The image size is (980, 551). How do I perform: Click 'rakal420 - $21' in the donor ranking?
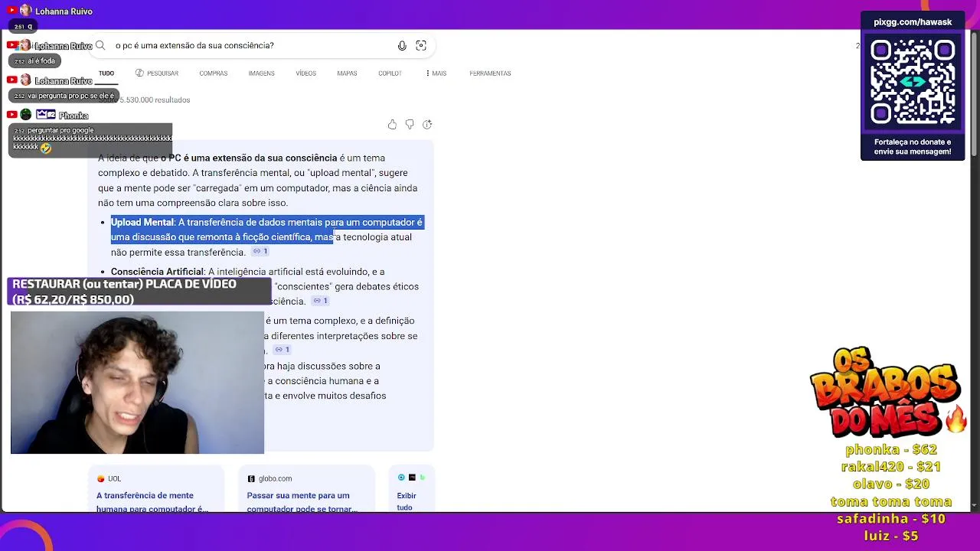pos(891,467)
